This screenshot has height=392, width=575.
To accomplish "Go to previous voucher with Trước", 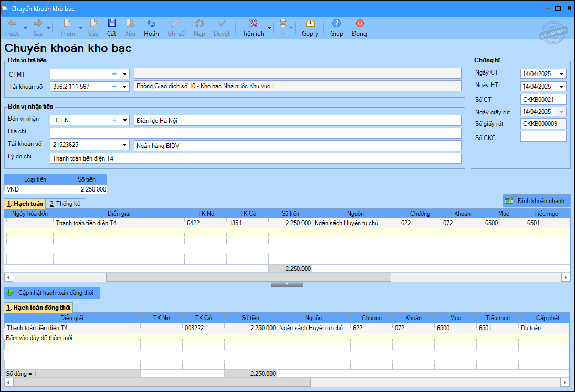I will point(12,28).
